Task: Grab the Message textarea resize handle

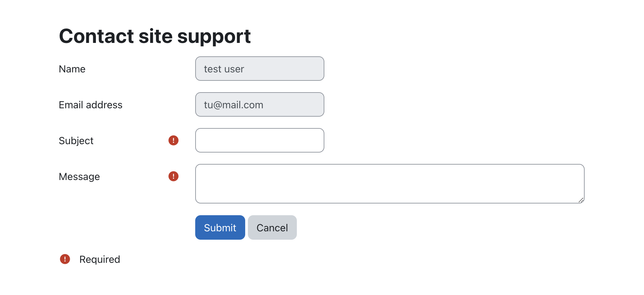Action: (x=581, y=200)
